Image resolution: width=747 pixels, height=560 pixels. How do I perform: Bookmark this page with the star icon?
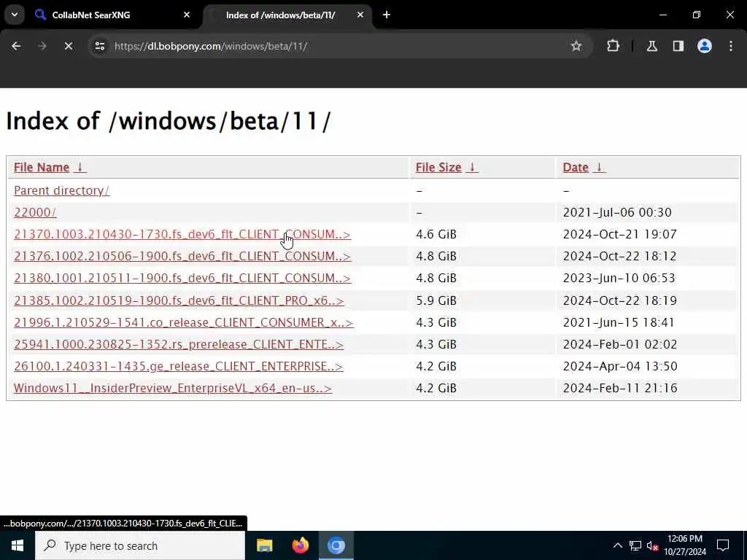pos(576,46)
